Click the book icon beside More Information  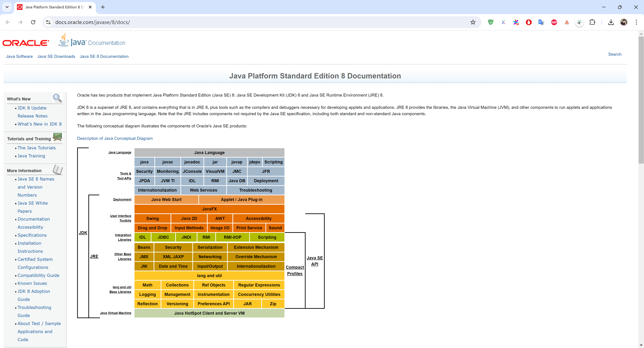[x=58, y=170]
